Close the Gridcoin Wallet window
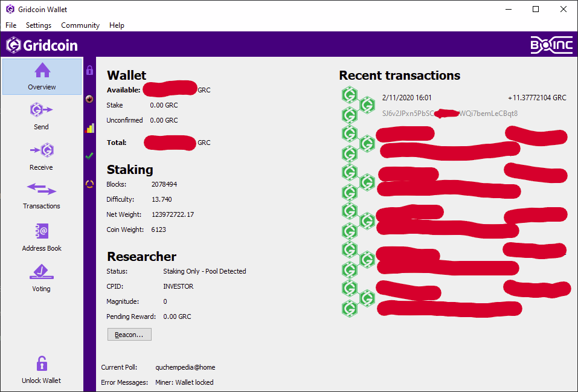Image resolution: width=578 pixels, height=392 pixels. coord(564,9)
